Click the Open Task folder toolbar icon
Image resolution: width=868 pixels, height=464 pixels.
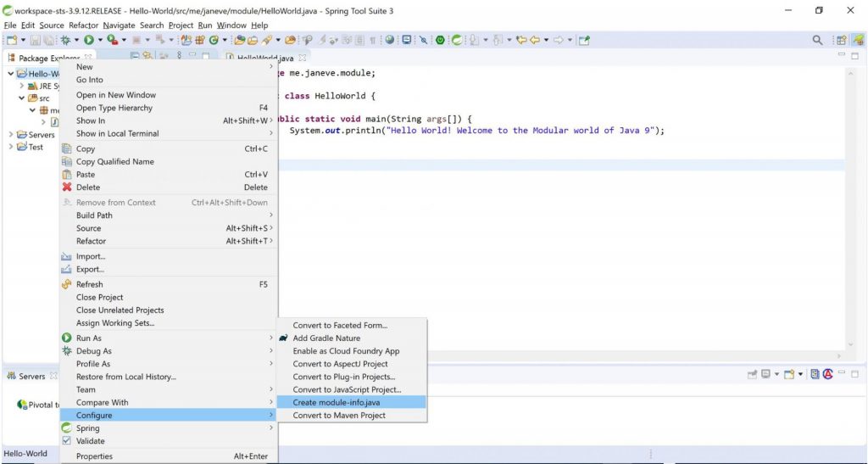point(253,40)
